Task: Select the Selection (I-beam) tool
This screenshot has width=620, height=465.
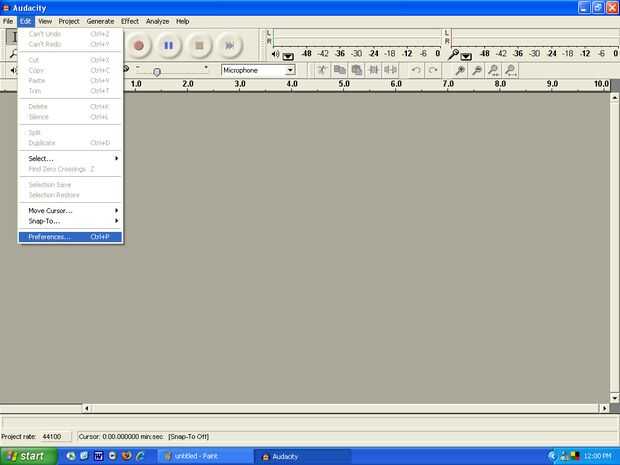Action: [x=12, y=37]
